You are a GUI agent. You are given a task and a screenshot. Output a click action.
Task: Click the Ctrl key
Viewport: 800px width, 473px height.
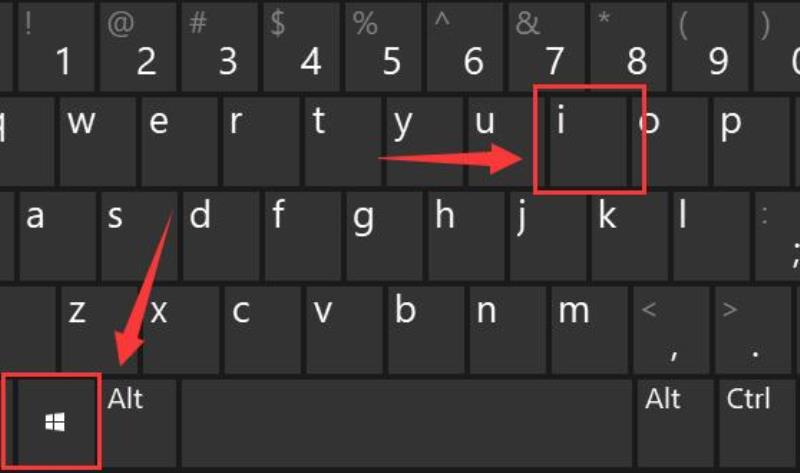(x=757, y=422)
